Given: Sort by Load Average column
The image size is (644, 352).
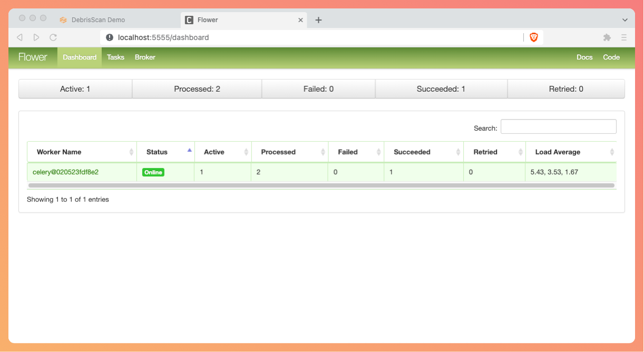Looking at the screenshot, I should coord(571,152).
